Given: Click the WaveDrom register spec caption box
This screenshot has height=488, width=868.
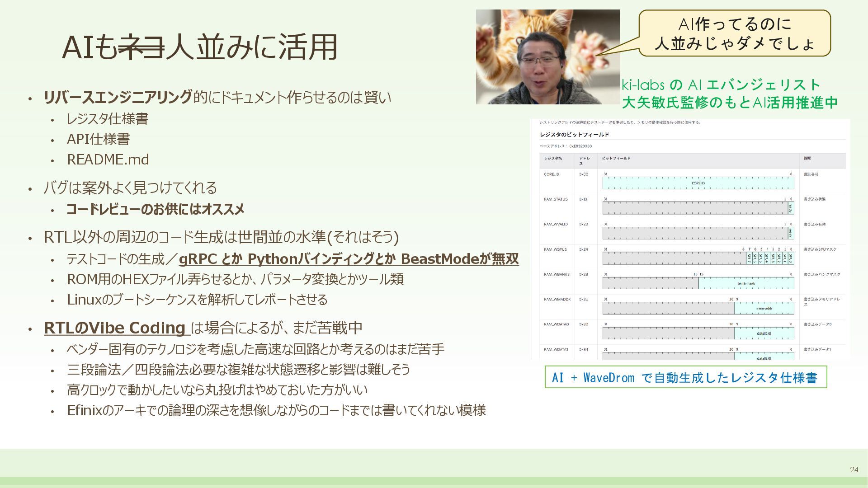Looking at the screenshot, I should 685,377.
